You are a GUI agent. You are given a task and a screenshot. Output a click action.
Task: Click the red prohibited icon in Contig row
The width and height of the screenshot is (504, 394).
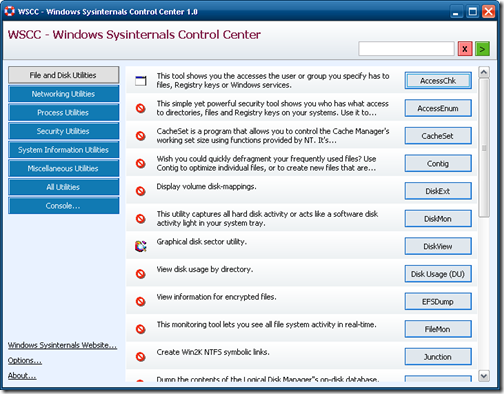coord(141,164)
